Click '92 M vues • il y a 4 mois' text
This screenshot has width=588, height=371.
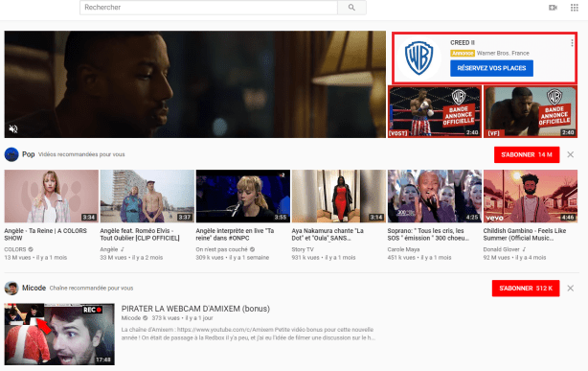click(514, 258)
